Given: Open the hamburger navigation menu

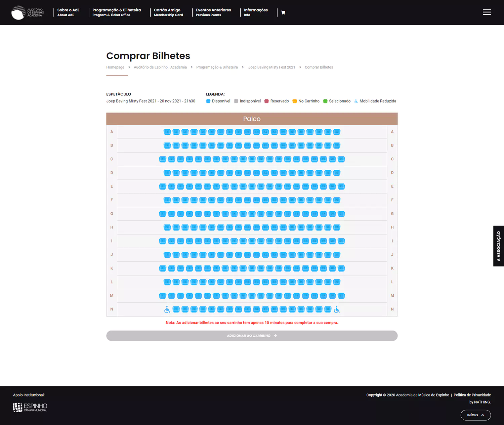Looking at the screenshot, I should click(x=487, y=12).
